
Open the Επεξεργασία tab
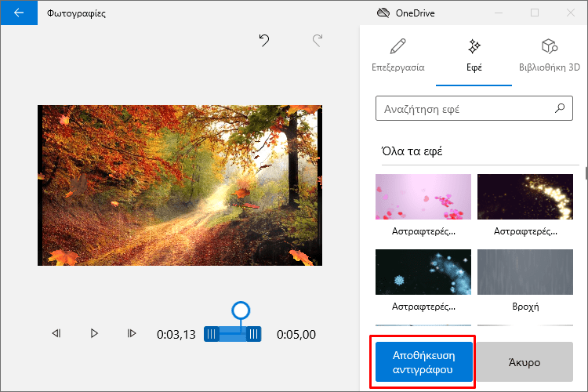coord(397,55)
